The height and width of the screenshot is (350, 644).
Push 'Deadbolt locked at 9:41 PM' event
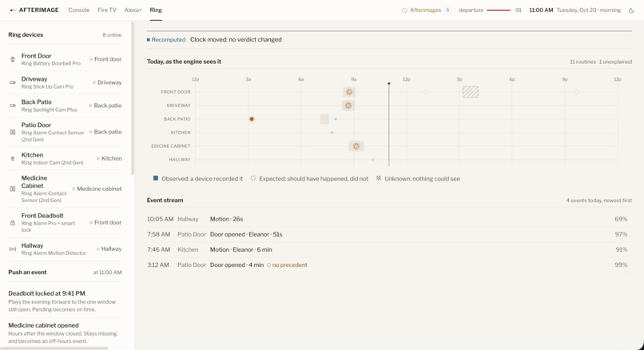tap(65, 301)
